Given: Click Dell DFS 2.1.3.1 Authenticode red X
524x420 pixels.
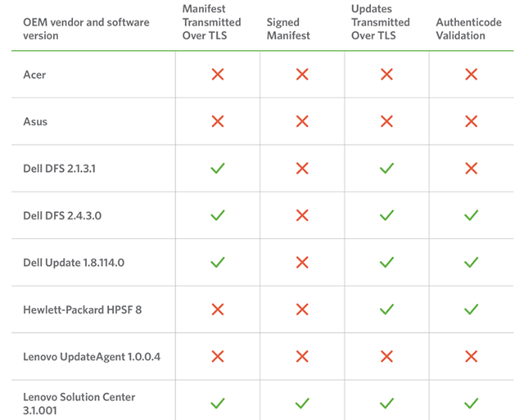Looking at the screenshot, I should coord(472,168).
